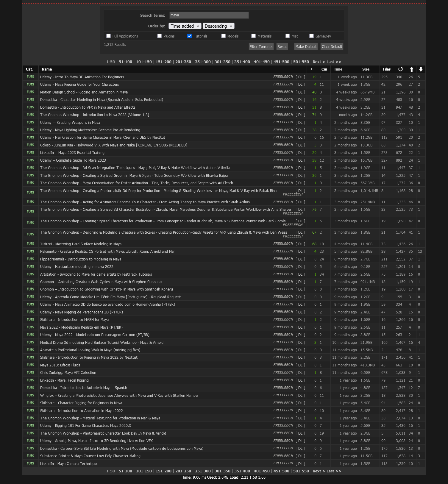
Task: Click TUTS icon for Maya Lighting Masterclass row
Action: (30, 130)
